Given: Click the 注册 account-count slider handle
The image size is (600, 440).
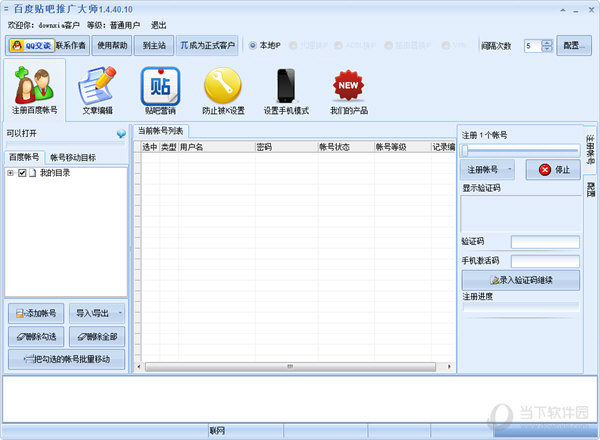Looking at the screenshot, I should [465, 150].
